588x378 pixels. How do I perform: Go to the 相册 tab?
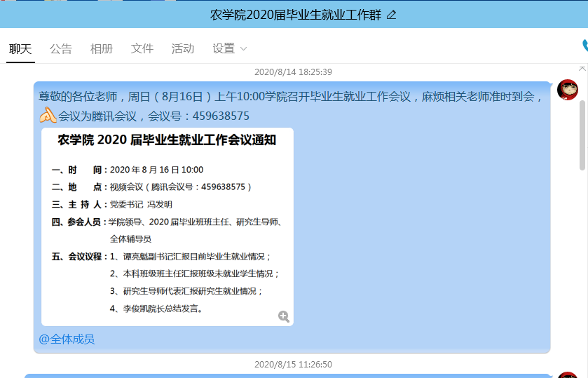click(102, 48)
